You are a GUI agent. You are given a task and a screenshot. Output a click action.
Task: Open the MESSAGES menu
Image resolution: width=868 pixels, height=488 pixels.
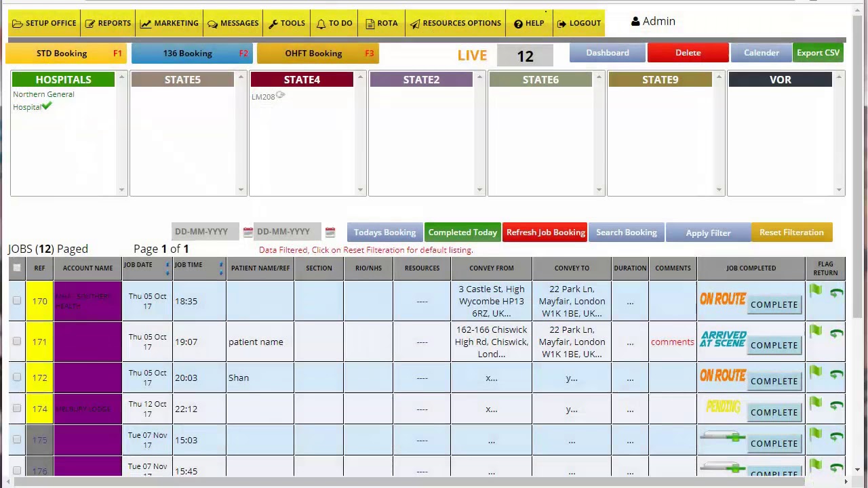pyautogui.click(x=233, y=23)
